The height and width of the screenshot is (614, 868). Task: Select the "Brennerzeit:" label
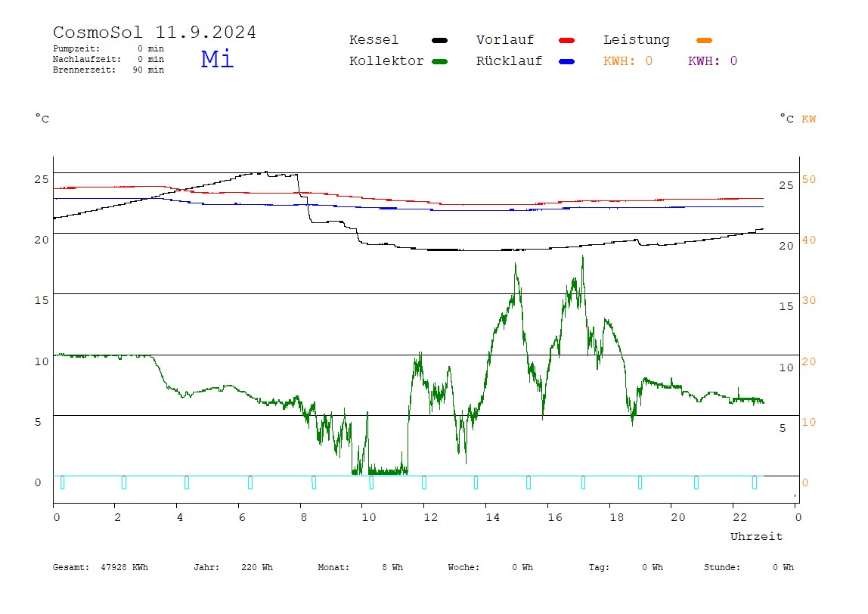(84, 70)
